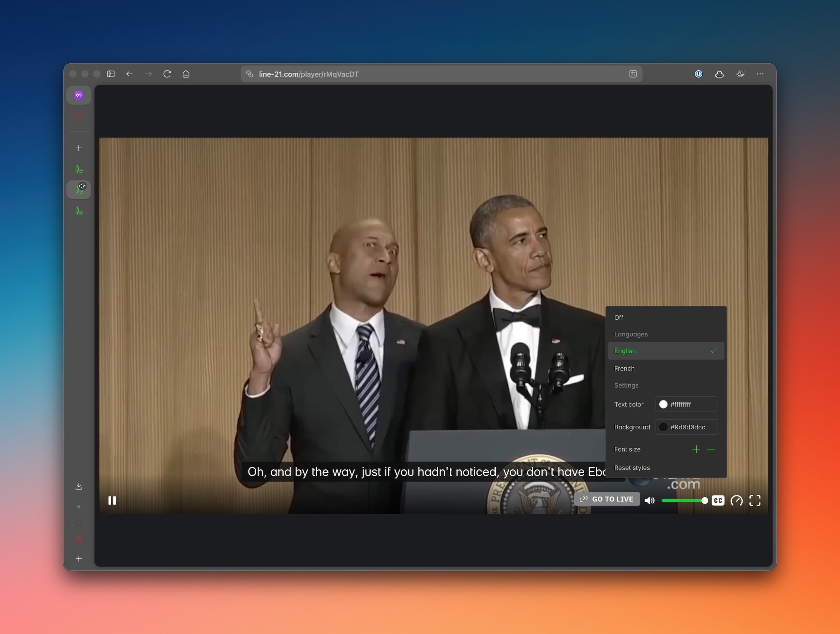Open the downloads icon in sidebar
Screen dimensions: 840x634
[79, 486]
